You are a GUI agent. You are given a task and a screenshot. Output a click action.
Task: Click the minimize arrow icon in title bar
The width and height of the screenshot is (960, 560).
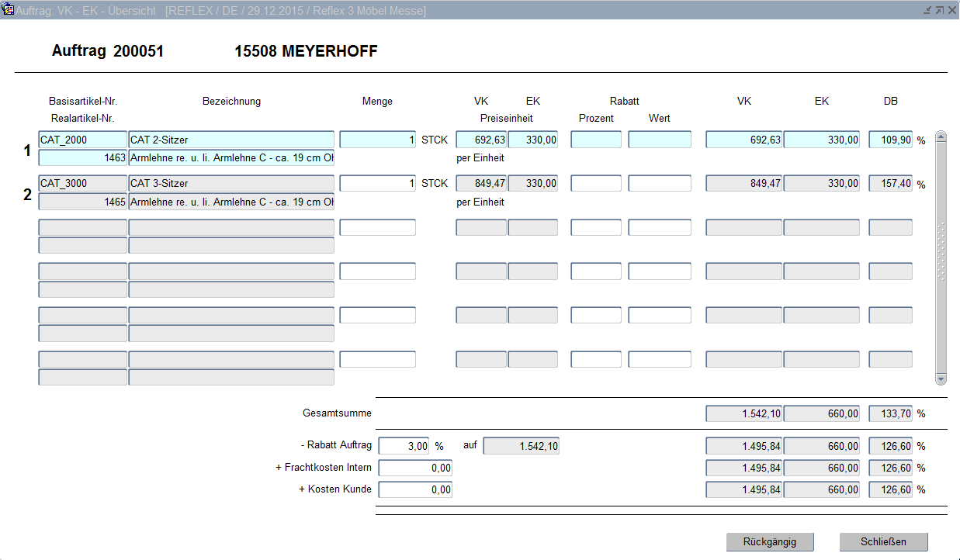[927, 10]
